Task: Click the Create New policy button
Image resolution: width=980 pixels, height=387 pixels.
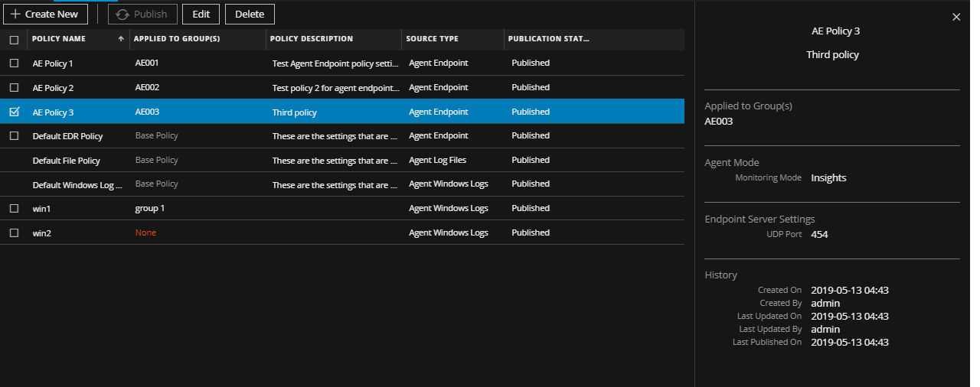Action: [45, 14]
